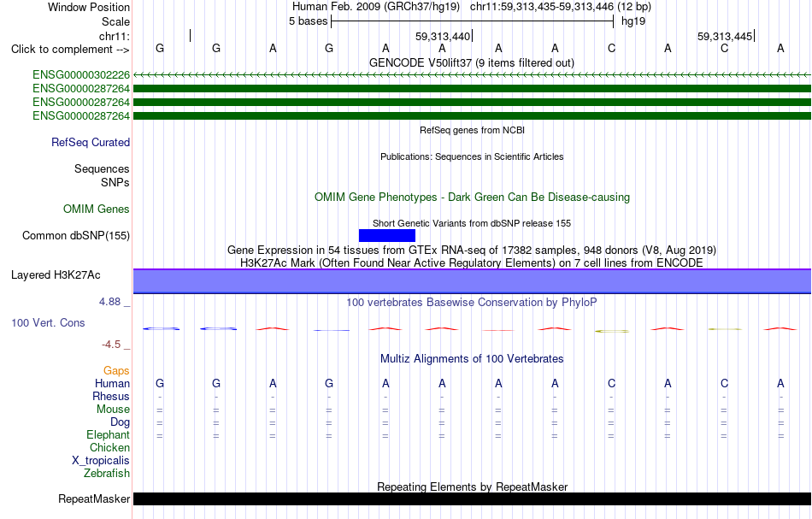The image size is (812, 519).
Task: Open the RefSeq Curated track label
Action: tap(91, 143)
